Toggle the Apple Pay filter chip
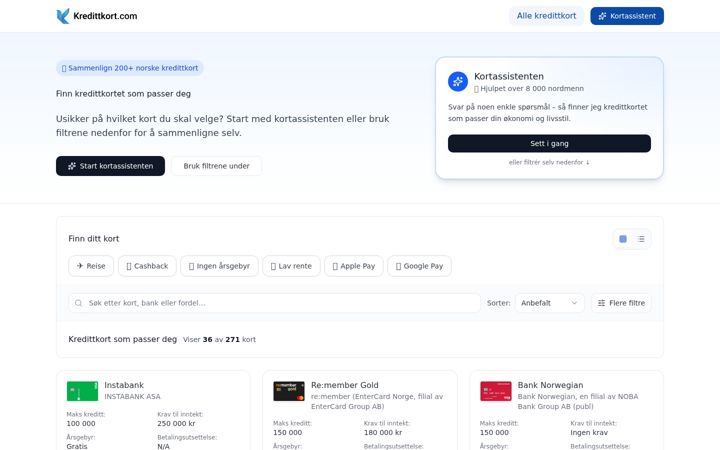Viewport: 720px width, 450px height. [x=354, y=266]
